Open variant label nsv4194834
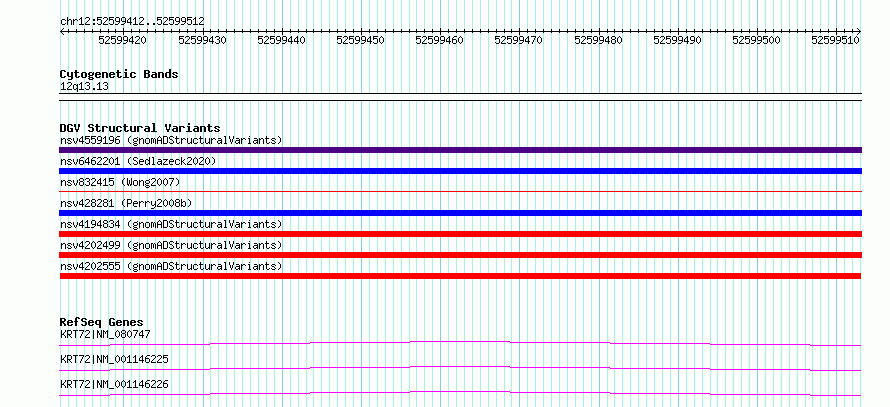The image size is (890, 407). click(171, 224)
